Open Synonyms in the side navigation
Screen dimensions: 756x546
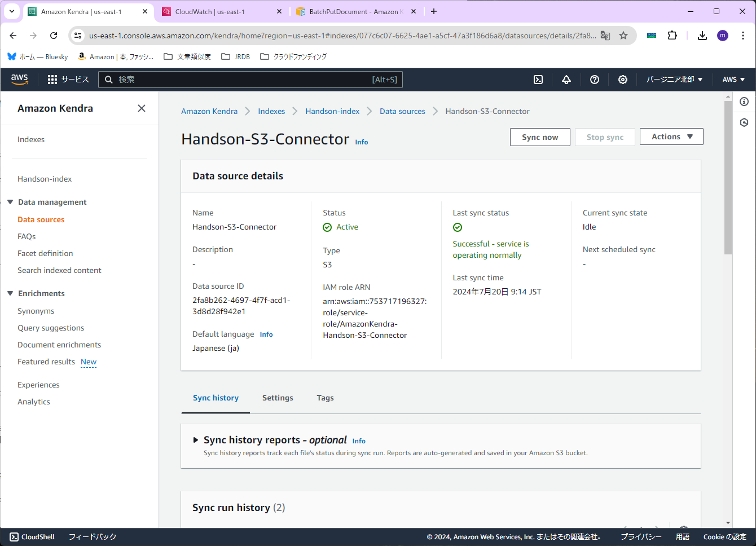pos(36,311)
